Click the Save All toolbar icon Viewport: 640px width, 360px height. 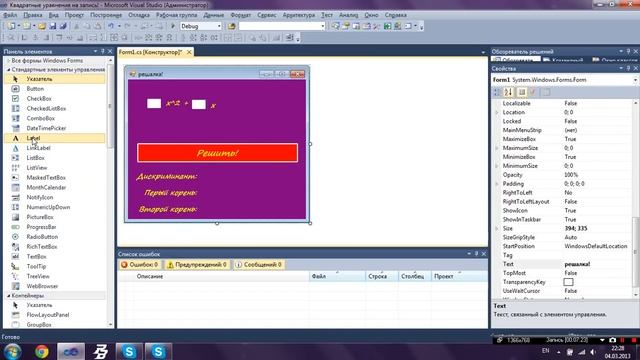pos(63,26)
